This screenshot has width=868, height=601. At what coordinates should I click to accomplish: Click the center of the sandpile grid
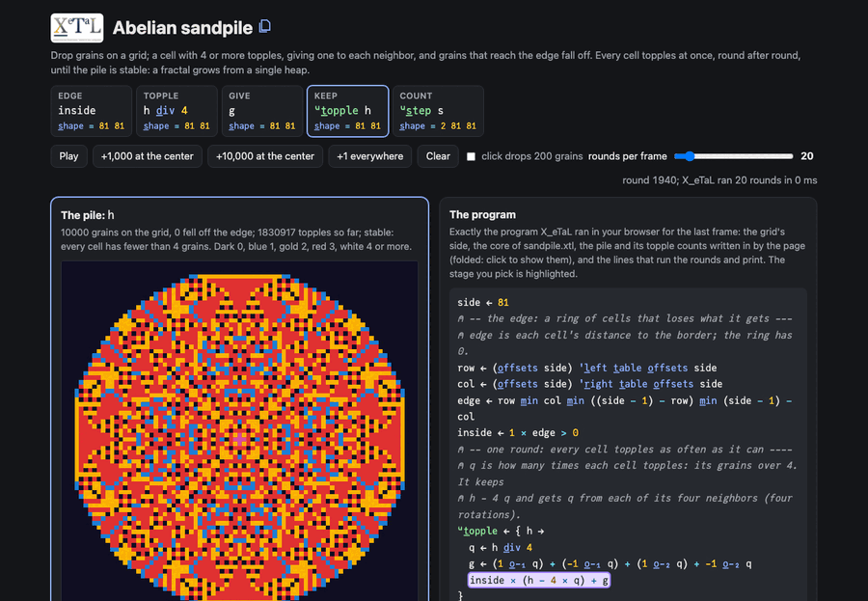(x=240, y=439)
